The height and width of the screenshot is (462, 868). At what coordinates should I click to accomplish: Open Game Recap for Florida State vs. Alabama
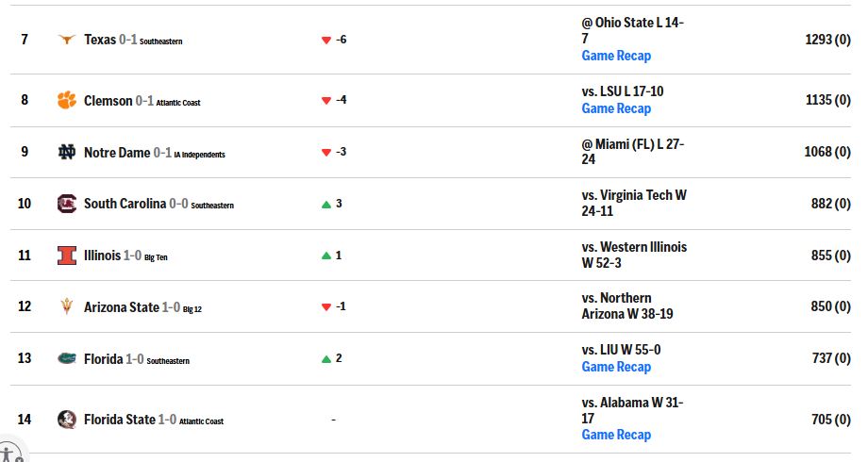(616, 435)
